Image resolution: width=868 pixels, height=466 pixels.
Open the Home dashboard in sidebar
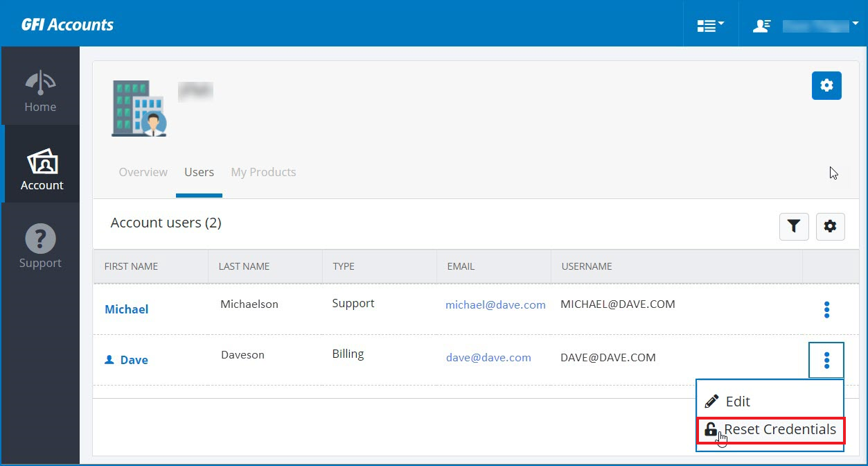tap(40, 91)
